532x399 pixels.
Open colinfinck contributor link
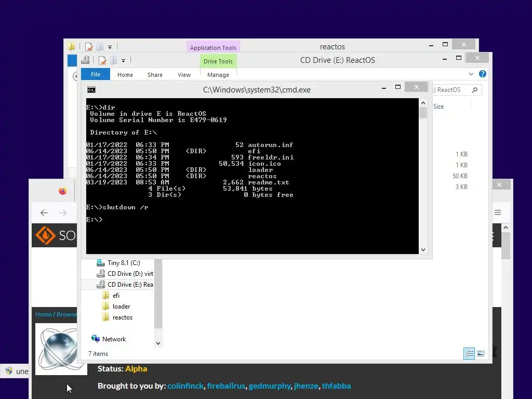185,386
